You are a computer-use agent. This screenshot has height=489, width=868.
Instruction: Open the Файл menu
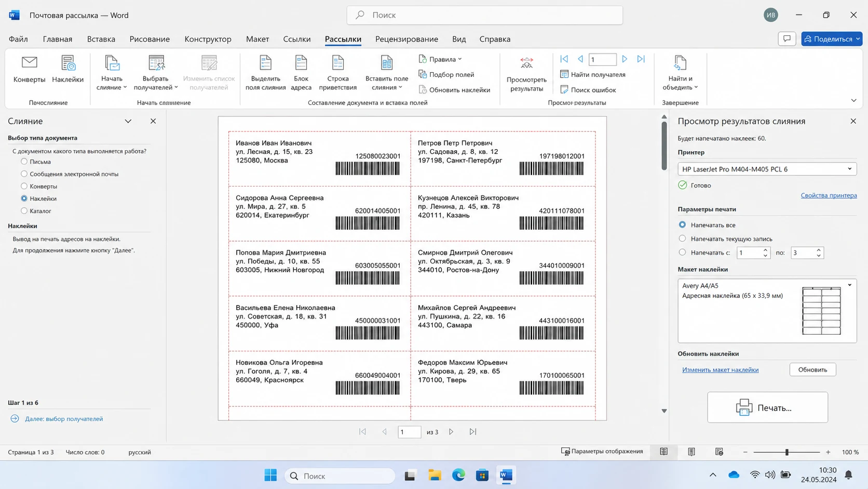click(18, 39)
